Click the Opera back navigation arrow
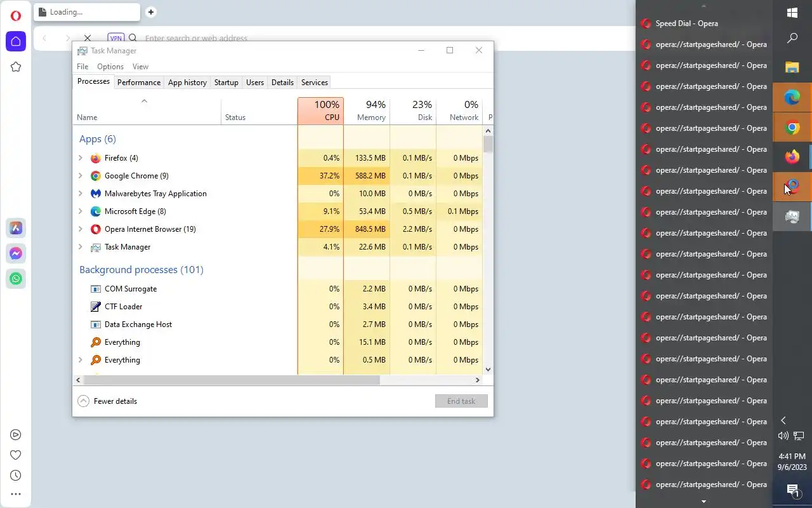 pos(44,38)
